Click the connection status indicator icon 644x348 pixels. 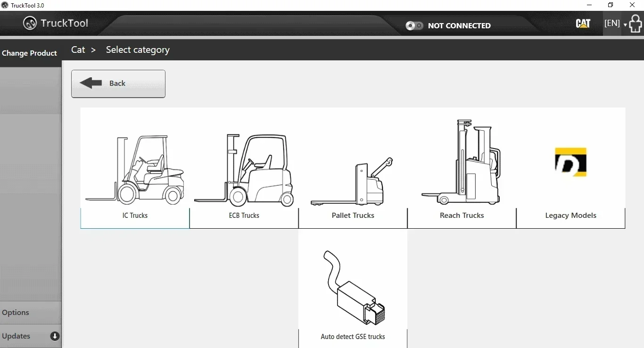tap(414, 25)
